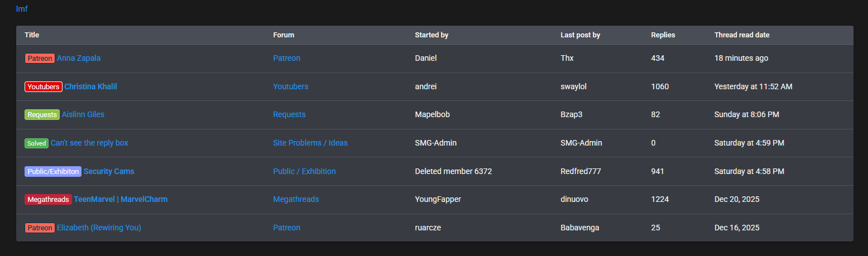Go to Site Problems / Ideas forum
The width and height of the screenshot is (868, 256).
tap(310, 143)
